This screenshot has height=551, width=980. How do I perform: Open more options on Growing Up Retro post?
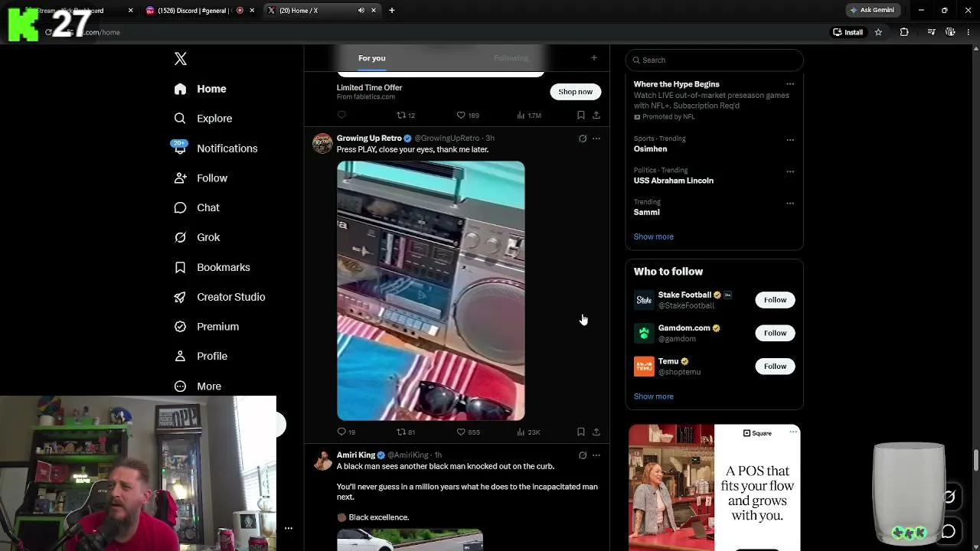tap(596, 139)
